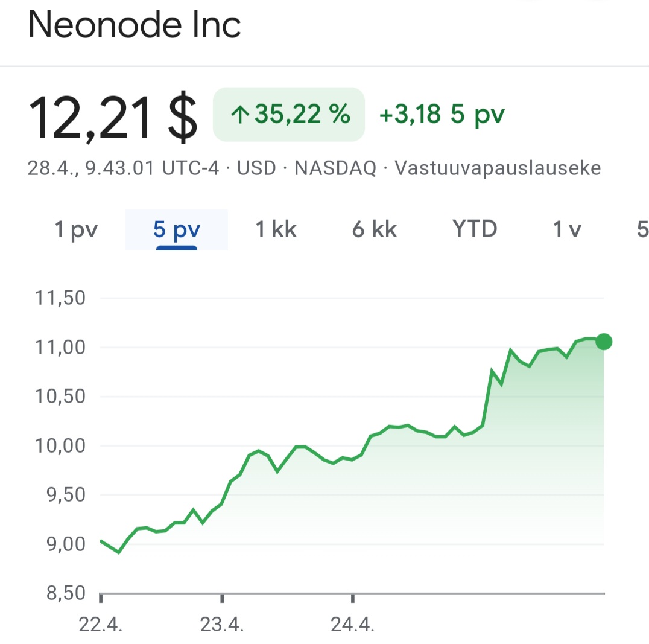Image resolution: width=649 pixels, height=644 pixels.
Task: Open the Vastuuvapauslauseke disclaimer link
Action: pyautogui.click(x=498, y=168)
